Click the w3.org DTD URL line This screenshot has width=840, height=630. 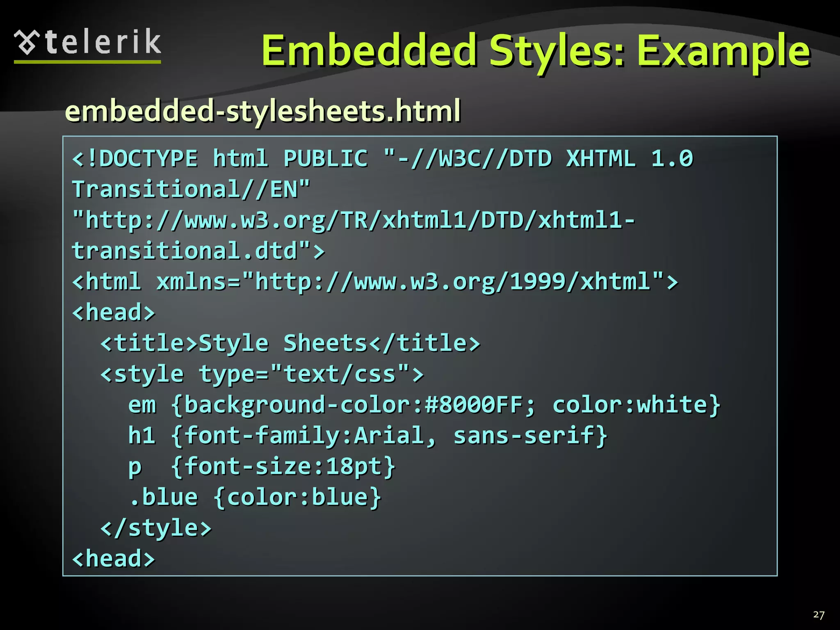coord(354,220)
